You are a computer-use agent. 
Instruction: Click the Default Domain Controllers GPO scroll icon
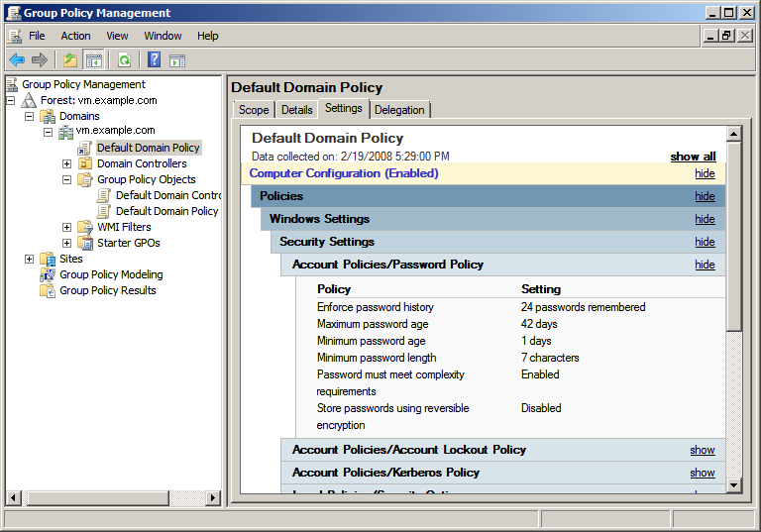pos(103,195)
